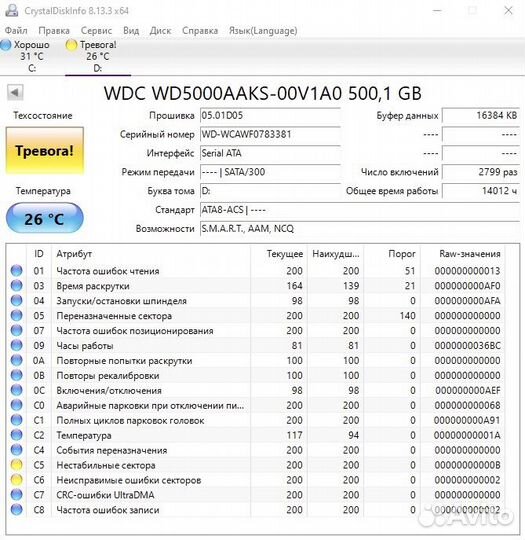Open the Язык(Language) menu
Viewport: 525px width, 540px height.
point(263,31)
